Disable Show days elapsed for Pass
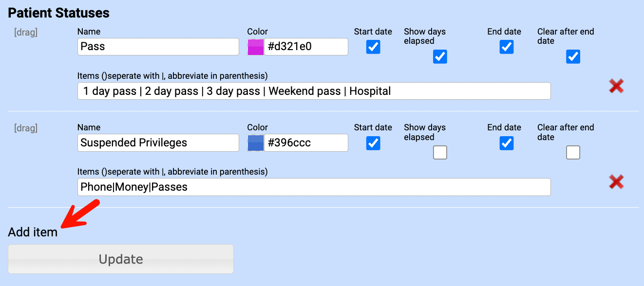Viewport: 644px width, 286px height. [440, 57]
